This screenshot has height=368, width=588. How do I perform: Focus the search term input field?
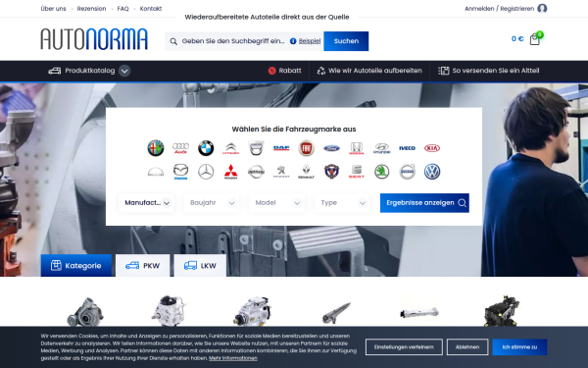pyautogui.click(x=233, y=41)
